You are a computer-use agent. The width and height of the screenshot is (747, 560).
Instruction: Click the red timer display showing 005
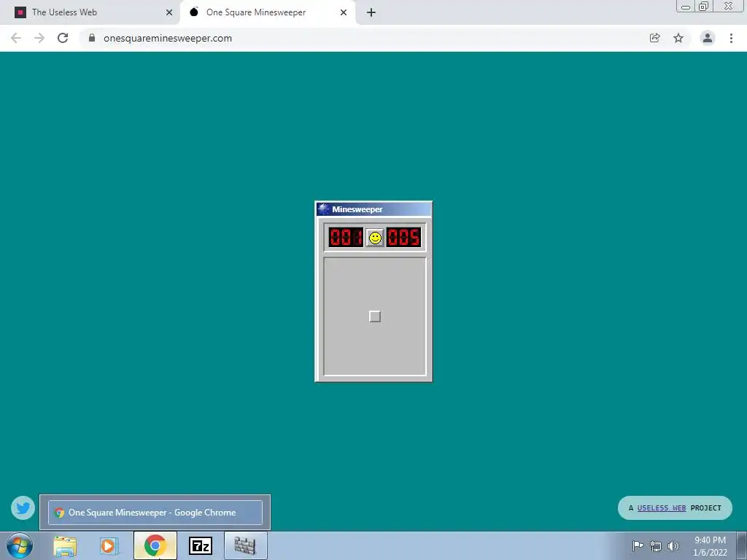(403, 237)
